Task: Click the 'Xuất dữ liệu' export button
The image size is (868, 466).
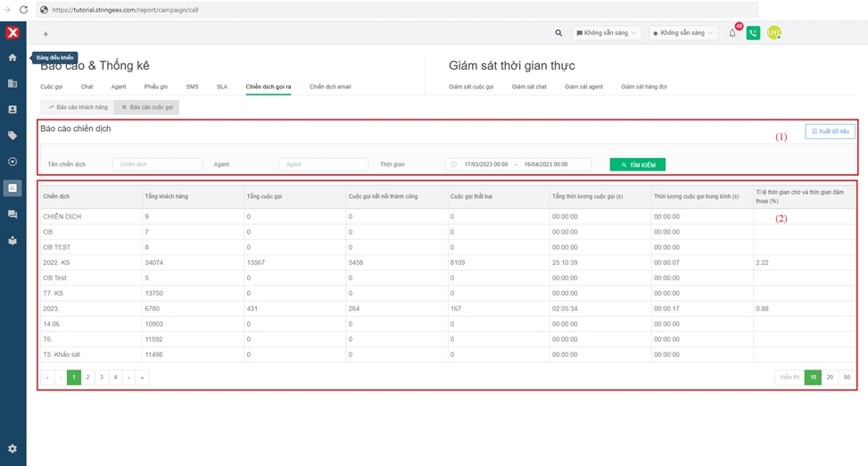Action: (830, 131)
